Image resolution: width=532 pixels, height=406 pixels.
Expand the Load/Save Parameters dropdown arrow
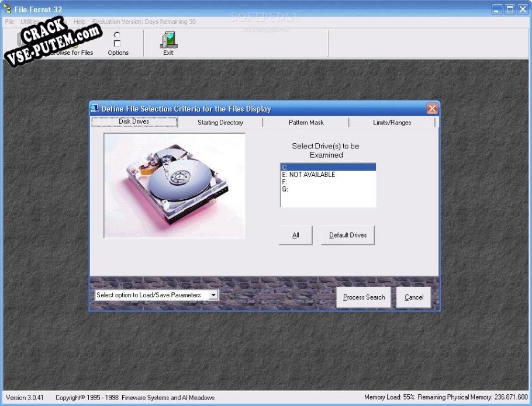tap(213, 295)
